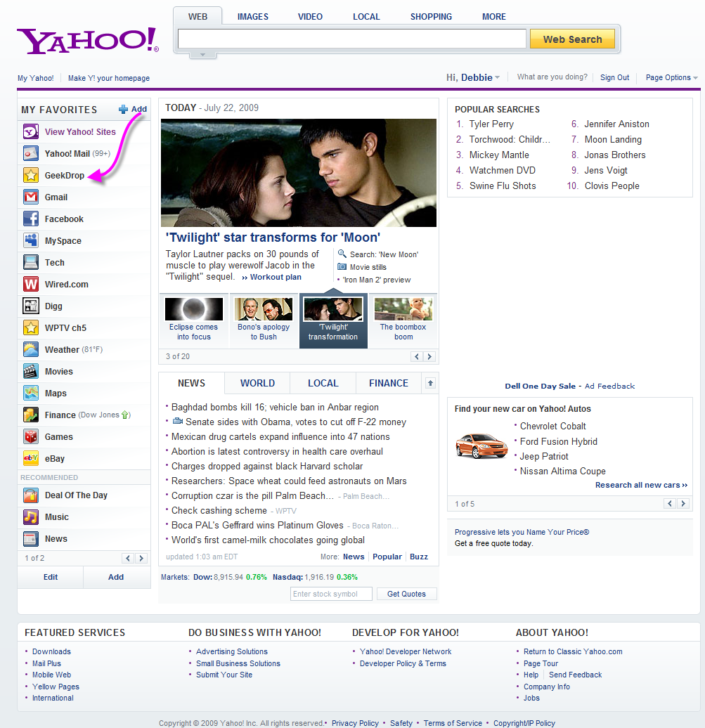Collapse the news panel with up arrow
The height and width of the screenshot is (728, 705).
click(x=430, y=383)
